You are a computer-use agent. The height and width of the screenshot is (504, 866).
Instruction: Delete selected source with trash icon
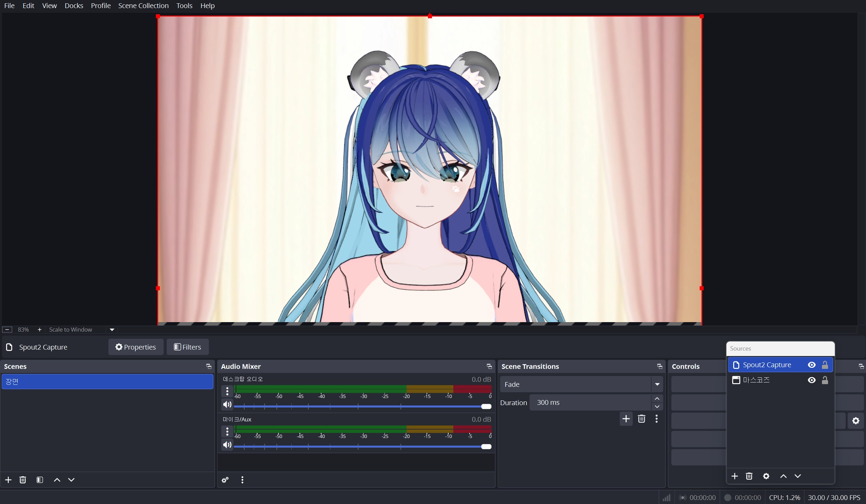(x=749, y=476)
